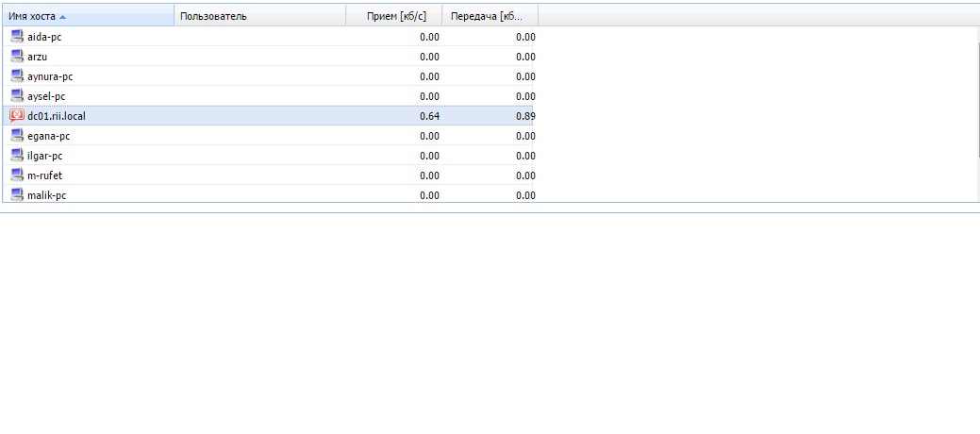Click the 0.89 transmit value for dc01.rii.local

point(525,116)
